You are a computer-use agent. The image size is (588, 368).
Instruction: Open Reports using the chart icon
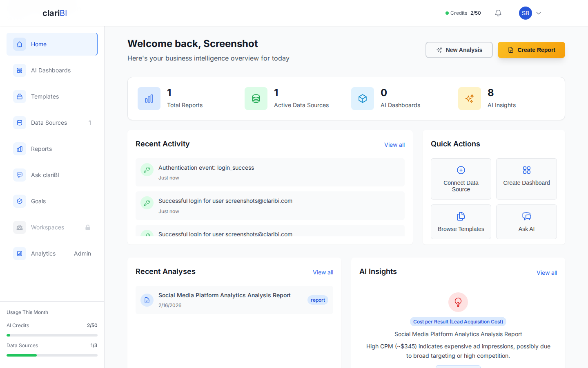point(20,149)
